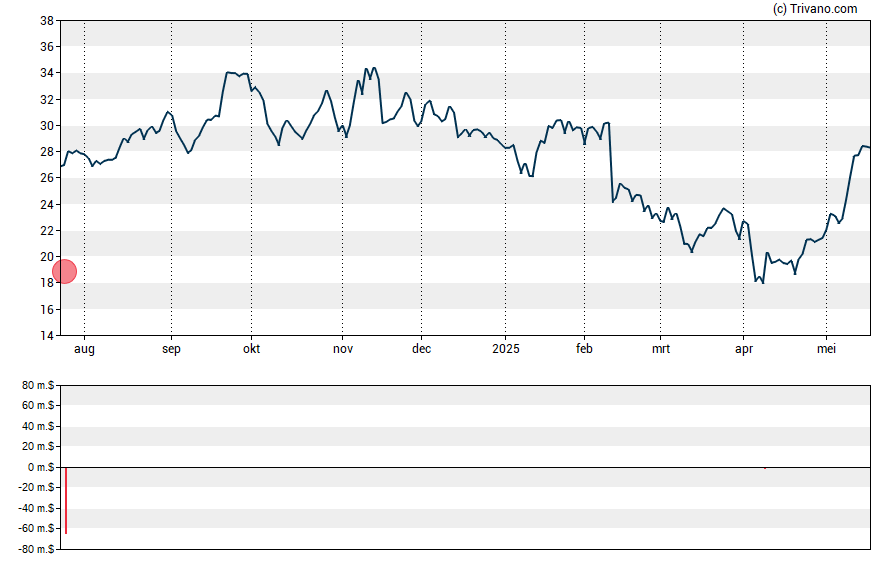The width and height of the screenshot is (888, 565).
Task: Click the "22" price axis value
Action: point(46,230)
